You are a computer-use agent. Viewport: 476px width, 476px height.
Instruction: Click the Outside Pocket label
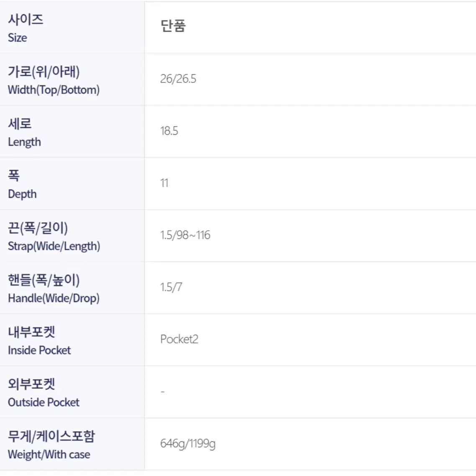point(44,402)
